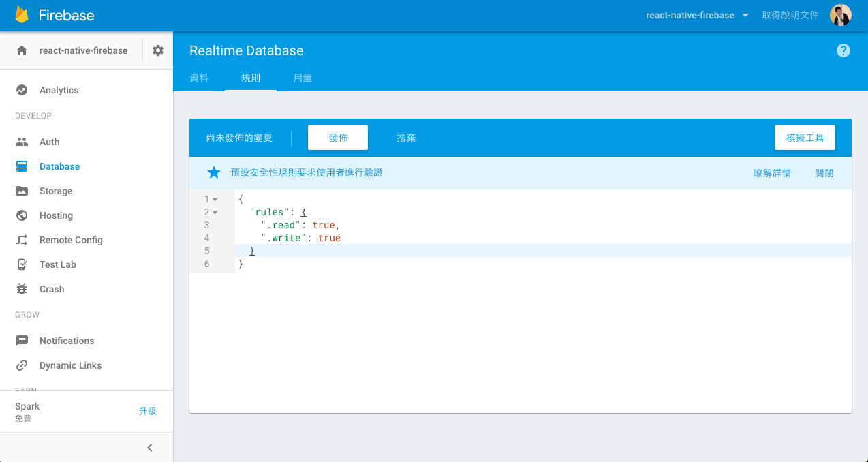Collapse the sidebar with the chevron arrow
Viewport: 868px width, 462px height.
pyautogui.click(x=150, y=448)
